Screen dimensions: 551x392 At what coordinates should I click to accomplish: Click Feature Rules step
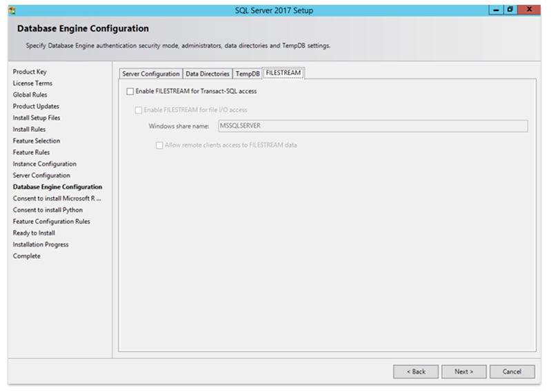point(31,152)
